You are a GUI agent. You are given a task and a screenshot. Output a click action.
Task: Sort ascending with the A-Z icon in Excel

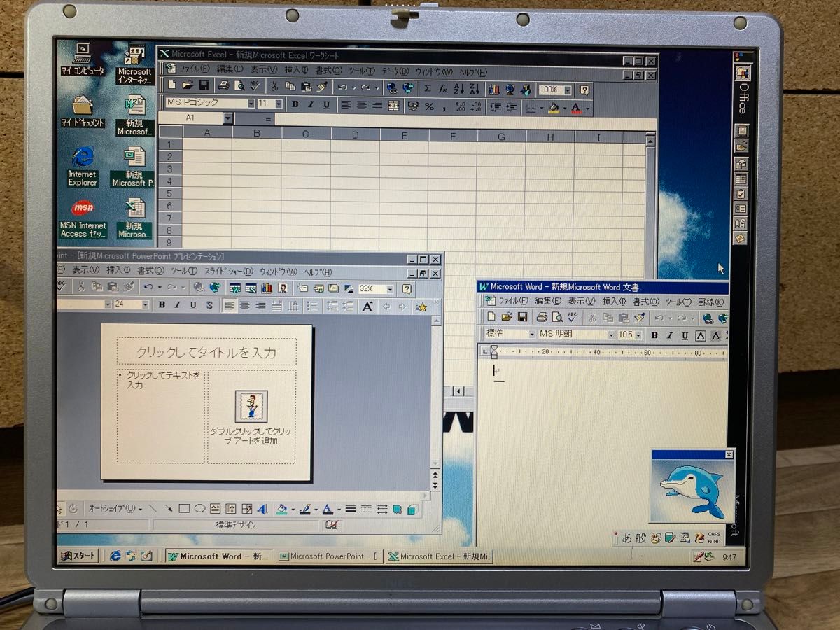(459, 89)
